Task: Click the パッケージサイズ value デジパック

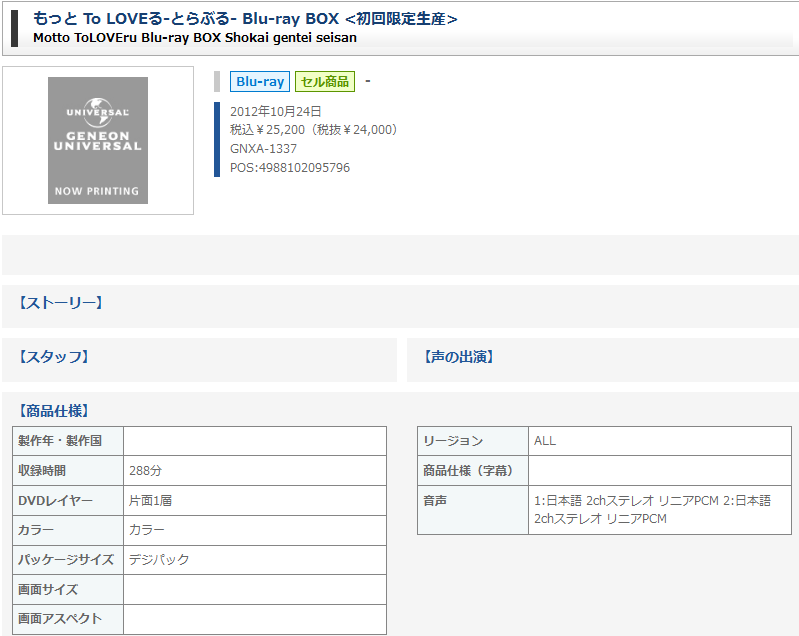Action: 159,560
